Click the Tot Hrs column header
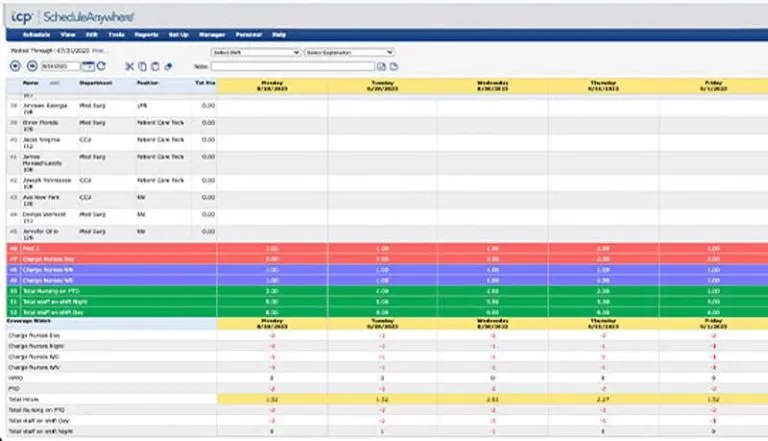The width and height of the screenshot is (768, 441). point(205,83)
